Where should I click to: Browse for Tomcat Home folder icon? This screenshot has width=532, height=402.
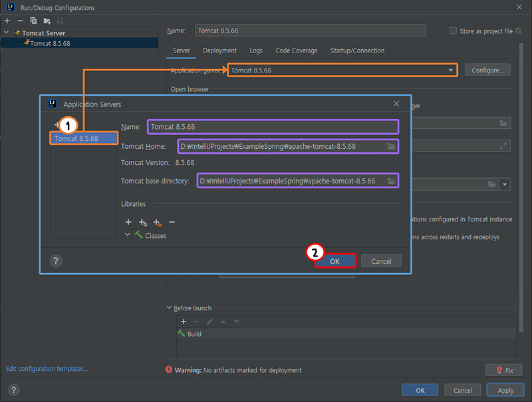(391, 146)
